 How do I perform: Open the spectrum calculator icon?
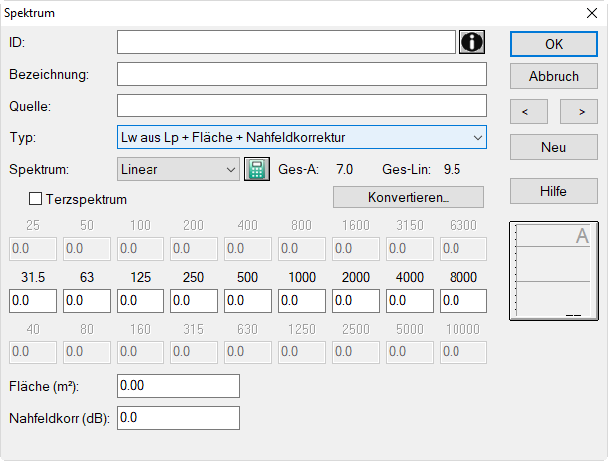coord(257,169)
